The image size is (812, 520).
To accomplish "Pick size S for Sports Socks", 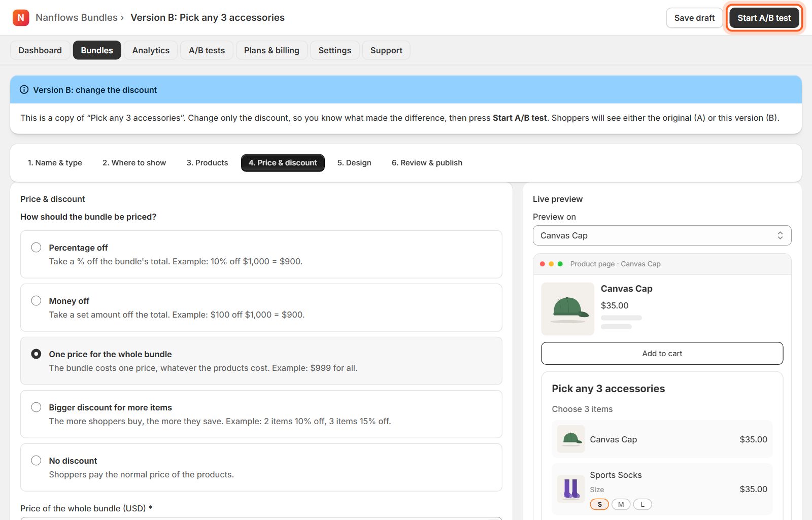I will tap(599, 504).
